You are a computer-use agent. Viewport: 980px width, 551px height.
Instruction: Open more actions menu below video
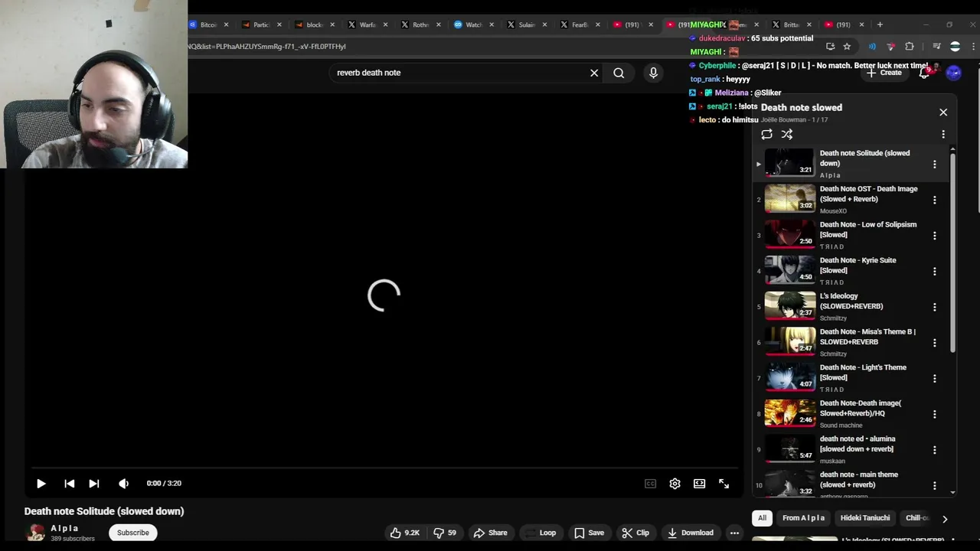point(734,533)
